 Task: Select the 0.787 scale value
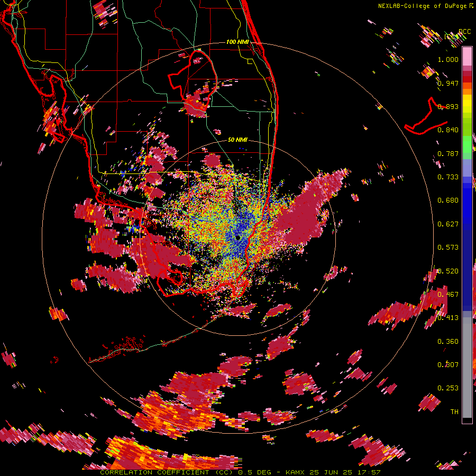[x=448, y=153]
